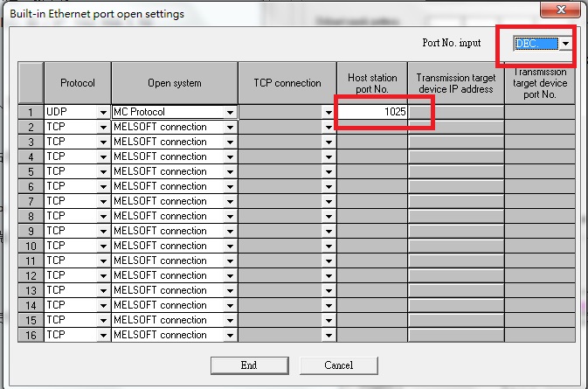Open the Port No. input DEC dropdown
This screenshot has height=389, width=588.
[566, 43]
